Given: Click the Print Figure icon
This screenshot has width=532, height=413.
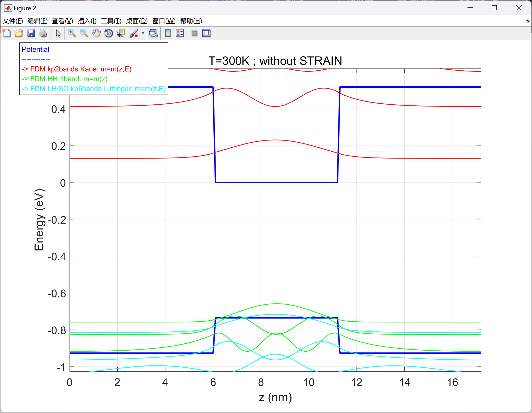Looking at the screenshot, I should [43, 33].
